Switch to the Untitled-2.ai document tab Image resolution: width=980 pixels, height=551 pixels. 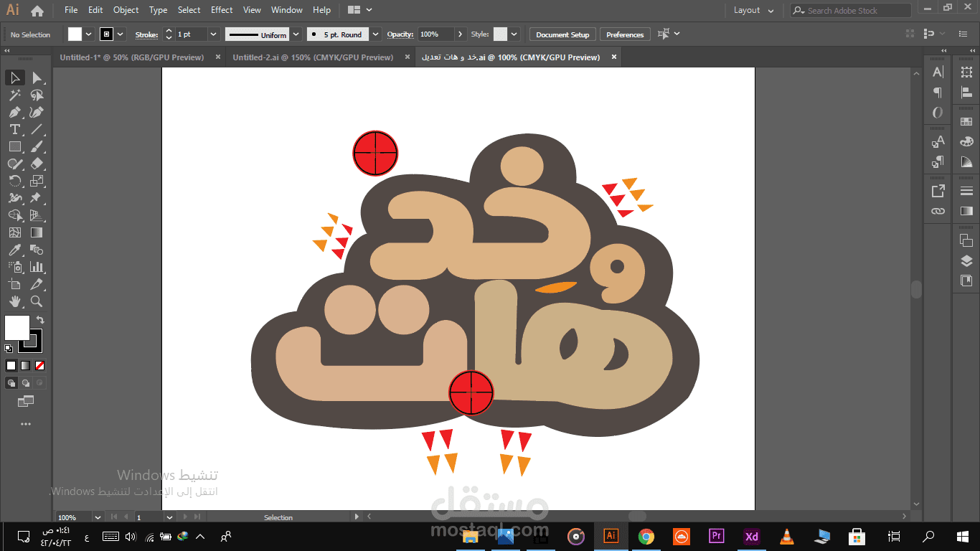(313, 57)
